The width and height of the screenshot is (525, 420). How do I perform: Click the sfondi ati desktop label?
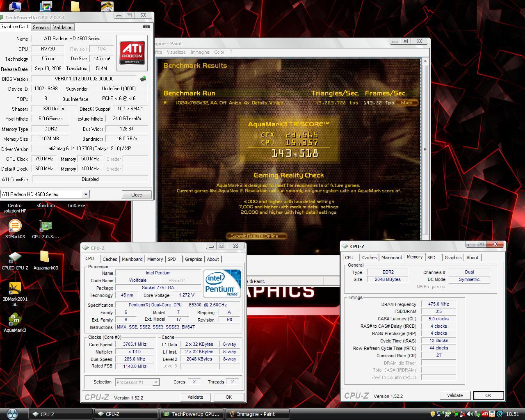coord(46,205)
